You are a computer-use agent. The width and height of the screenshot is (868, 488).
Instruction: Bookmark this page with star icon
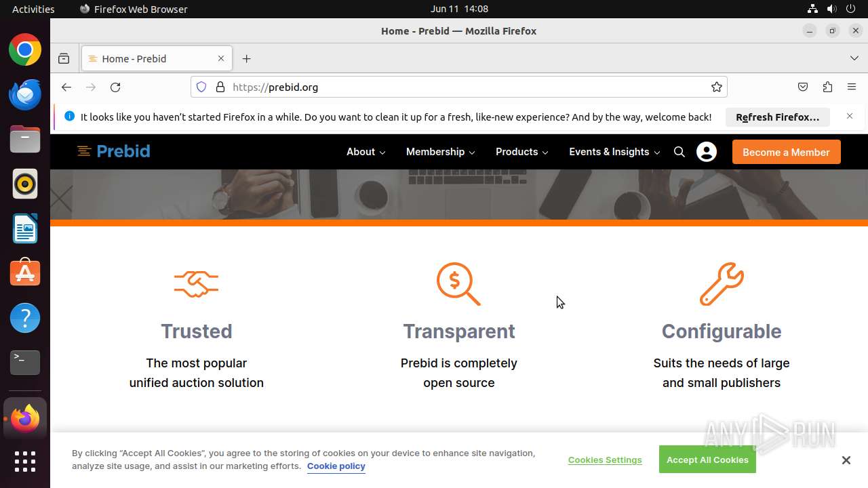pyautogui.click(x=716, y=87)
